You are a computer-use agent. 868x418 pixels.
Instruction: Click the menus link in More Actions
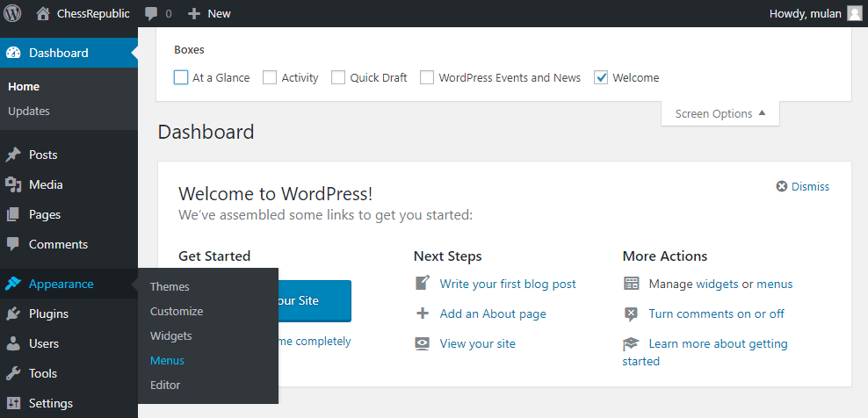[775, 284]
